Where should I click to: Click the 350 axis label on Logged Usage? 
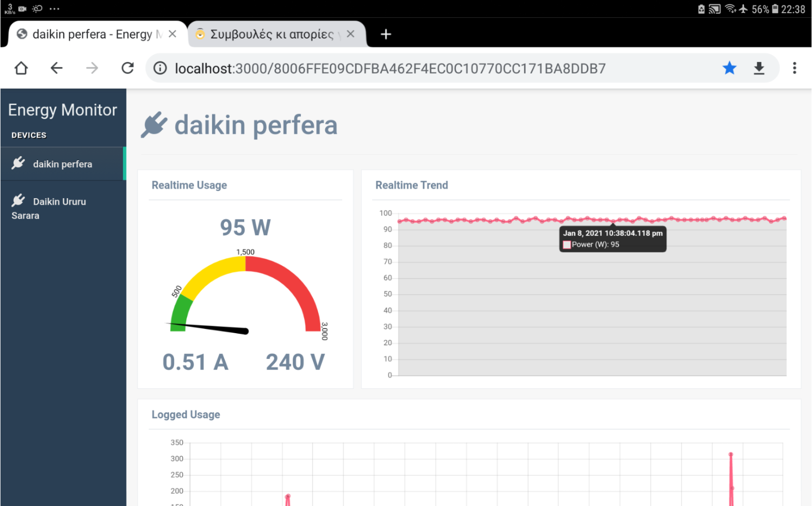pyautogui.click(x=177, y=443)
